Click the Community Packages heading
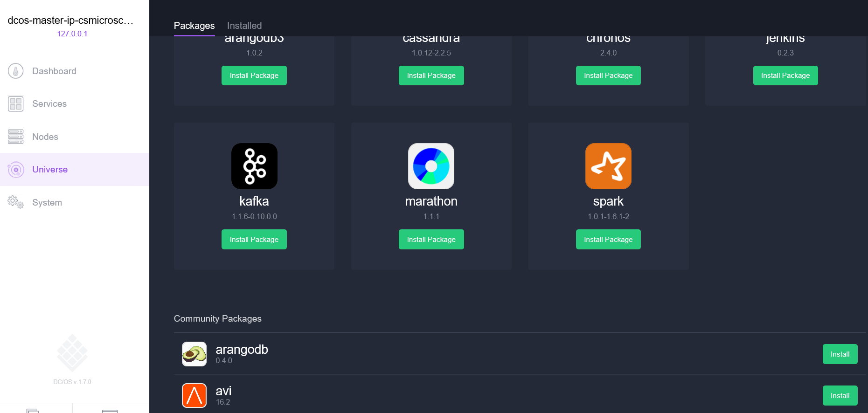This screenshot has height=413, width=868. pyautogui.click(x=218, y=319)
